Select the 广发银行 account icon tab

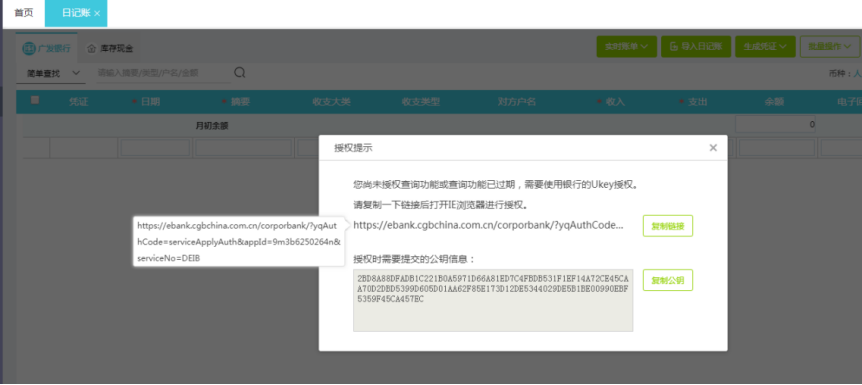click(x=47, y=48)
